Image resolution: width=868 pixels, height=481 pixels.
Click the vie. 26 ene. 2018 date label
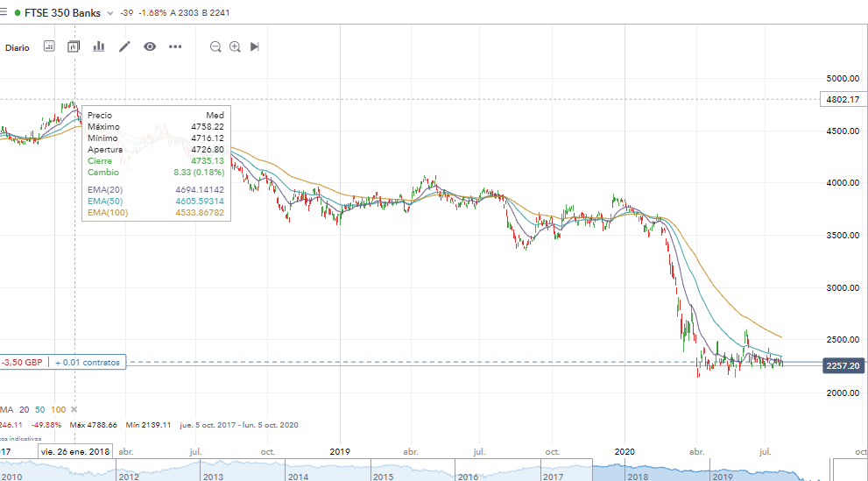pyautogui.click(x=75, y=452)
